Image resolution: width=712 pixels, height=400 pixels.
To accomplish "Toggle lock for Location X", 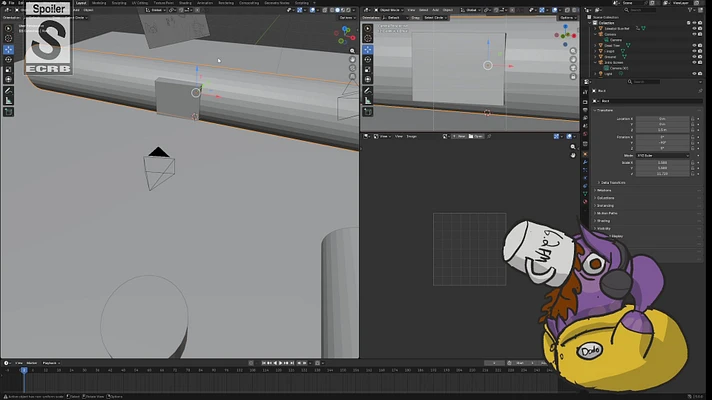I will coord(692,119).
